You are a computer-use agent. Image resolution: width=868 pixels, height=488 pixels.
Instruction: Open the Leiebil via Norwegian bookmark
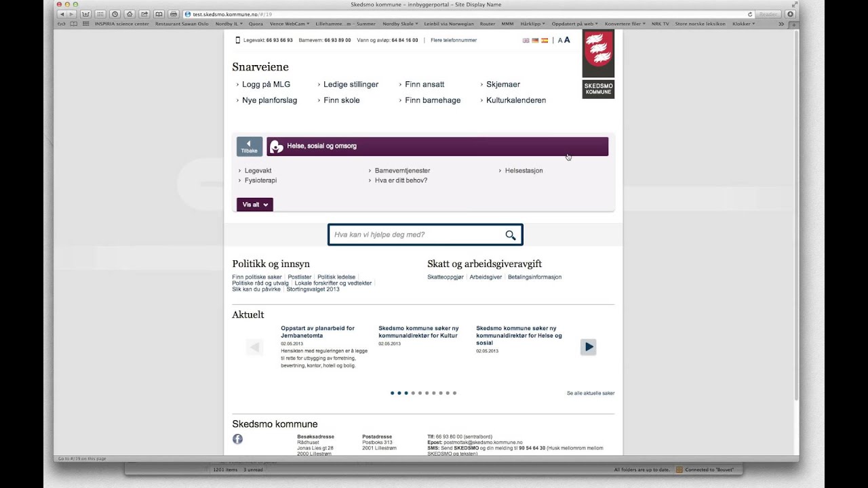(x=449, y=24)
